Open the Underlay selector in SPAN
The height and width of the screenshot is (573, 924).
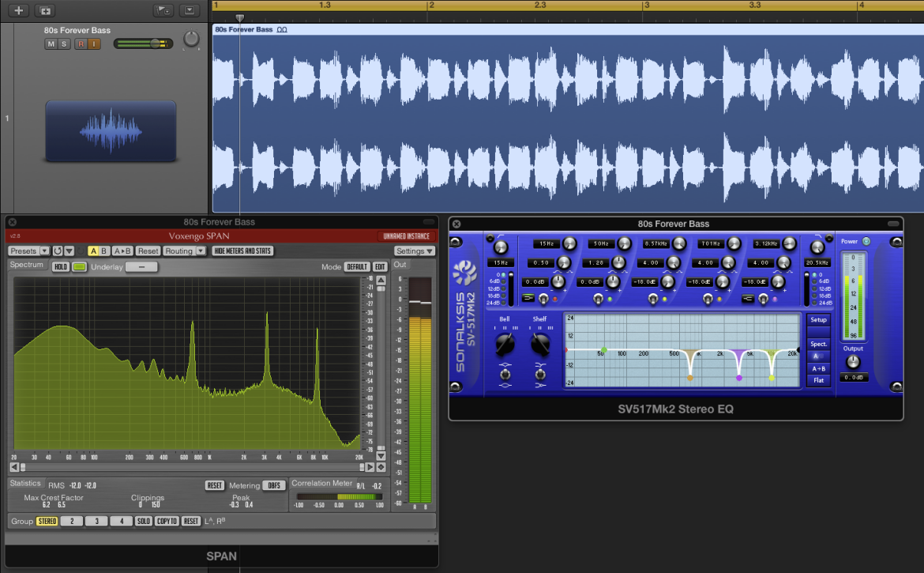[141, 267]
